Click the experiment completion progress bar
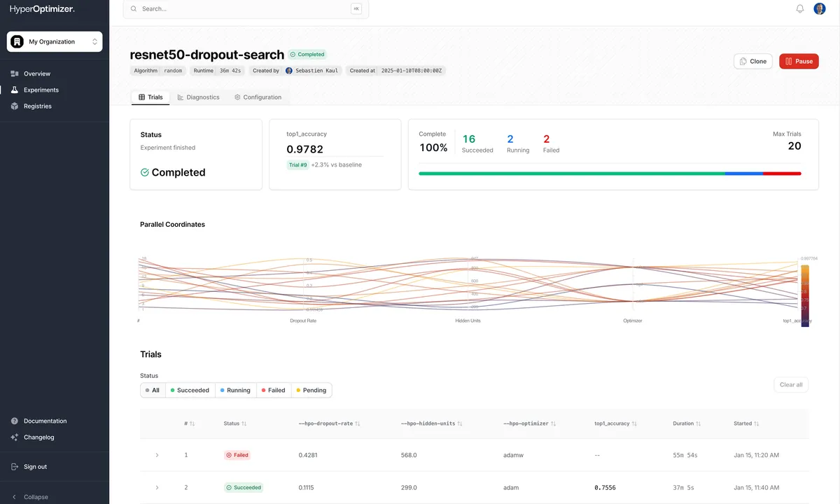 [x=609, y=173]
